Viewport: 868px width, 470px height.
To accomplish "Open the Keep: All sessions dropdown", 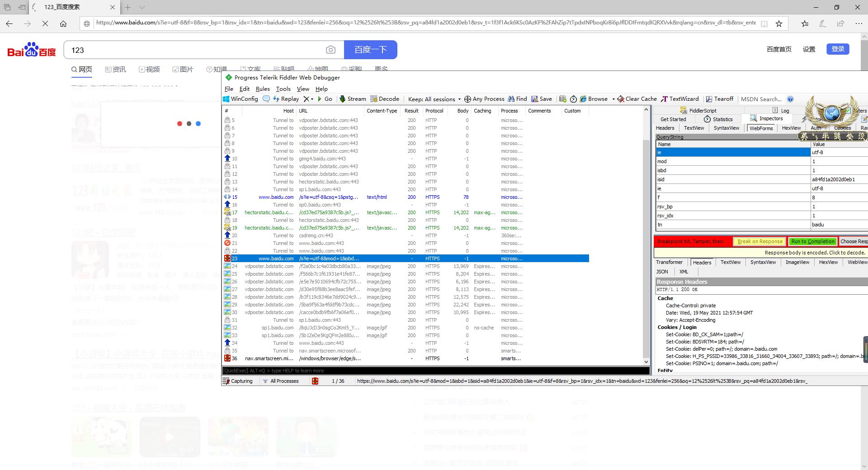I will click(x=434, y=99).
